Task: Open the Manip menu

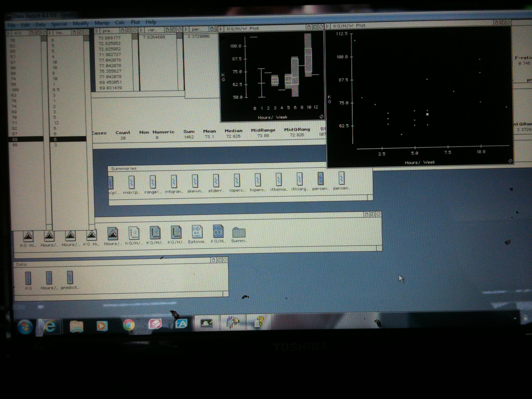Action: (x=102, y=23)
